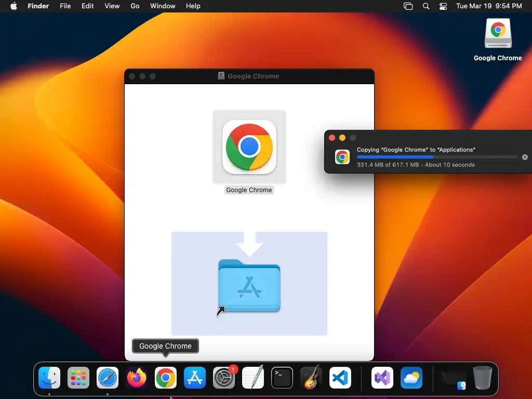
Task: Click the Google Chrome Dock icon
Action: coord(166,378)
